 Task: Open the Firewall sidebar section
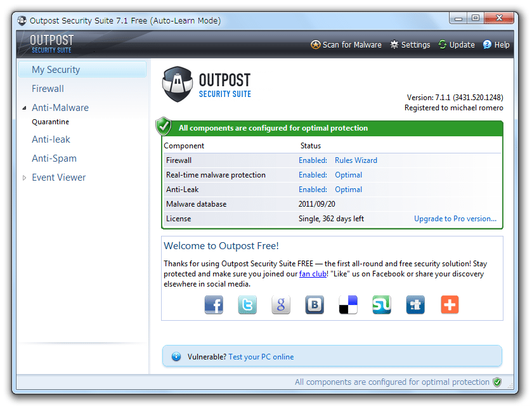48,89
